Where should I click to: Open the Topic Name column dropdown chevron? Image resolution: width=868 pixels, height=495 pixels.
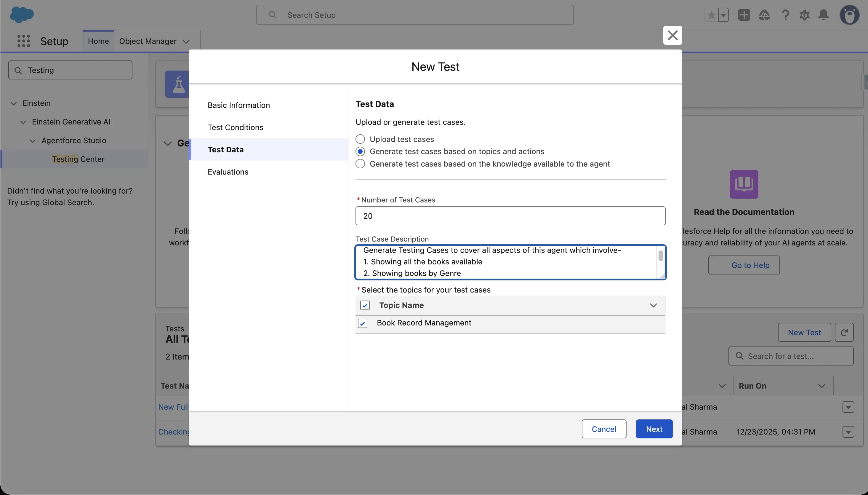pos(653,305)
